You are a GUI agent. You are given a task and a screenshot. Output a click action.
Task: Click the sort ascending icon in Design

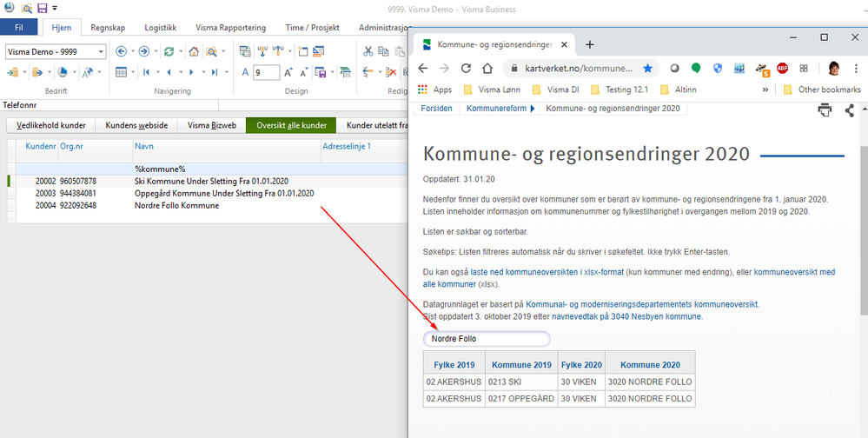pyautogui.click(x=263, y=51)
